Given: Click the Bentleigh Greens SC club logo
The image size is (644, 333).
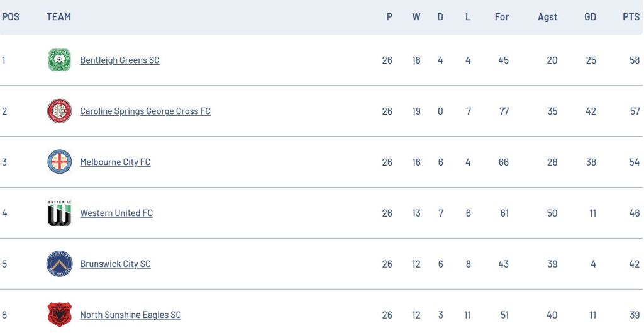Looking at the screenshot, I should tap(60, 60).
